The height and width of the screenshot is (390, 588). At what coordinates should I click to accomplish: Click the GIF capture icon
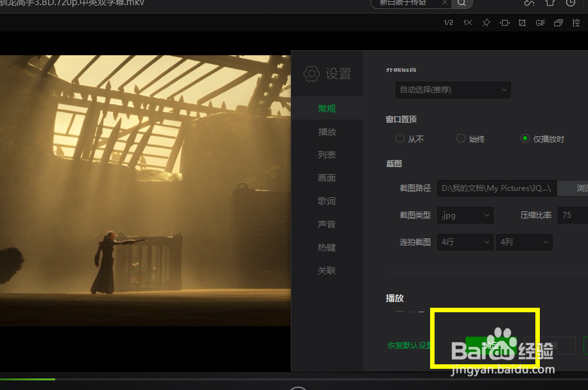click(x=540, y=22)
